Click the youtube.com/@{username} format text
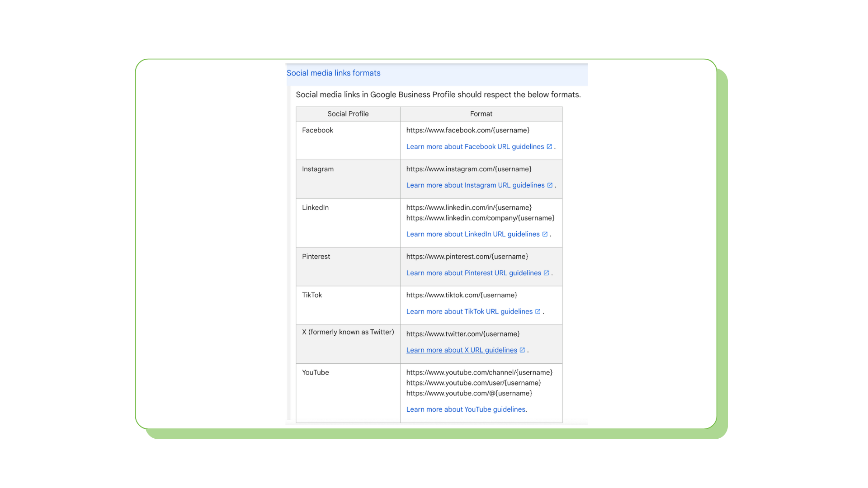Screen dimensions: 868x488 point(469,394)
